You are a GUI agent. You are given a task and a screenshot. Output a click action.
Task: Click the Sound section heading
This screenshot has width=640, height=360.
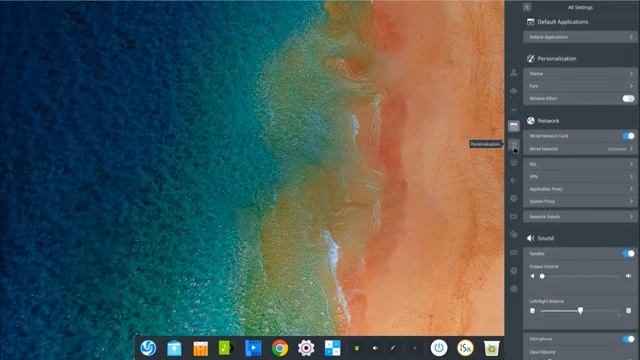coord(545,238)
